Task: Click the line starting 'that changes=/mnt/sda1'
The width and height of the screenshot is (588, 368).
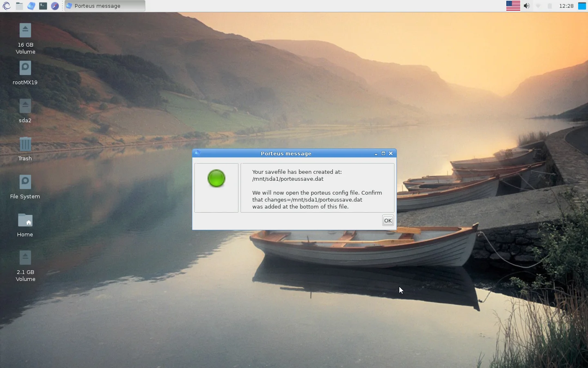Action: [307, 200]
